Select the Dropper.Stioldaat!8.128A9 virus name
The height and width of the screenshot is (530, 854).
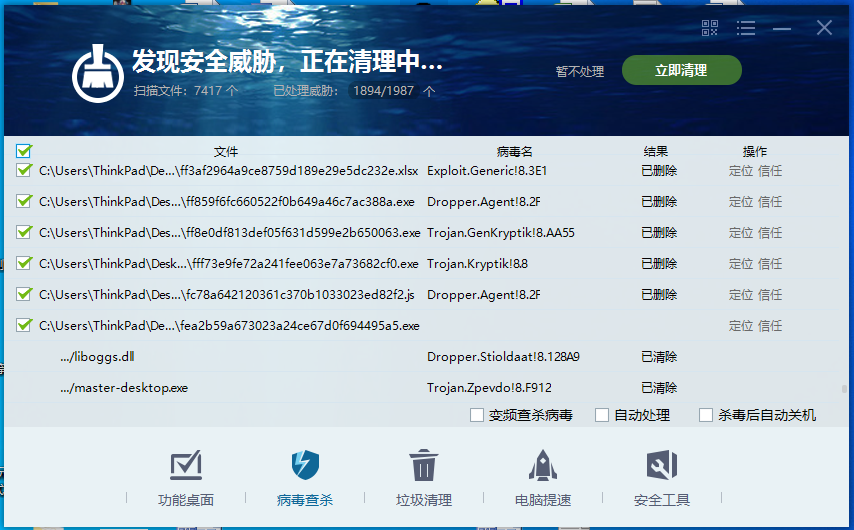[x=503, y=357]
